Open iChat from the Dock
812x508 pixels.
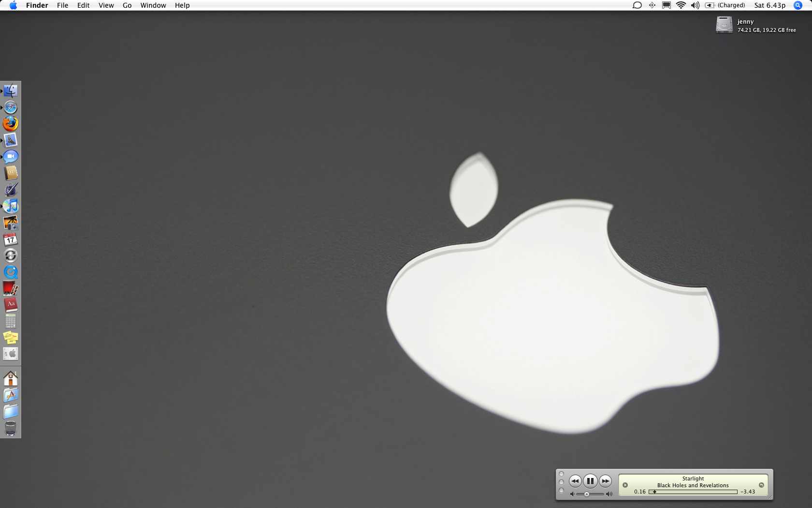11,157
